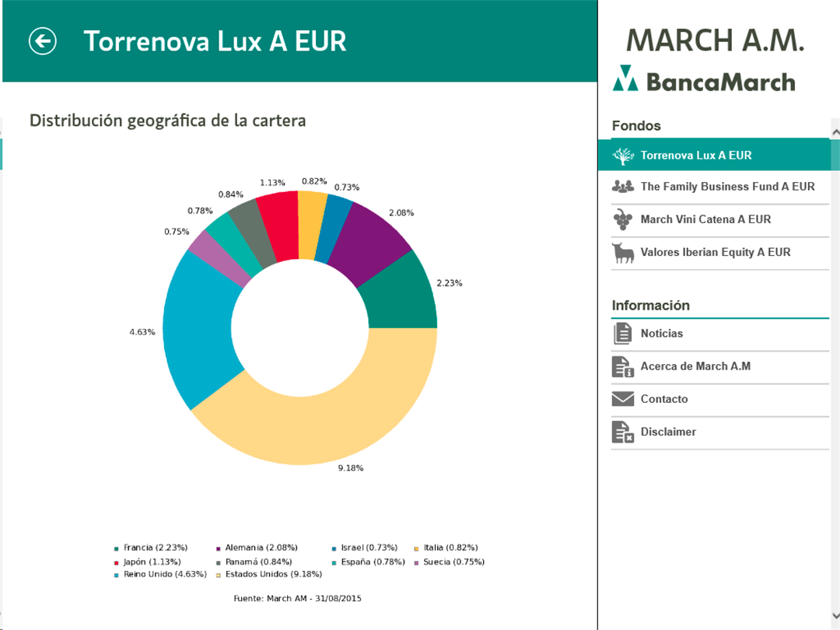Open March Vini Catena A EUR fund
This screenshot has height=630, width=840.
point(720,220)
